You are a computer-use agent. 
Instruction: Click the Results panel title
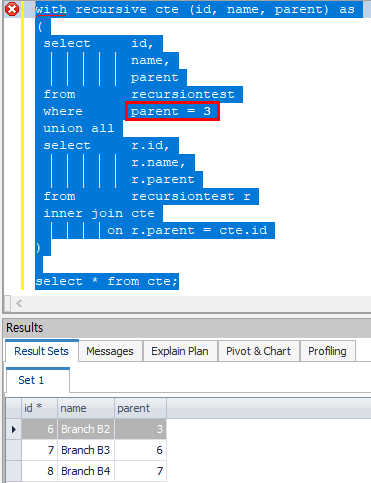tap(25, 327)
